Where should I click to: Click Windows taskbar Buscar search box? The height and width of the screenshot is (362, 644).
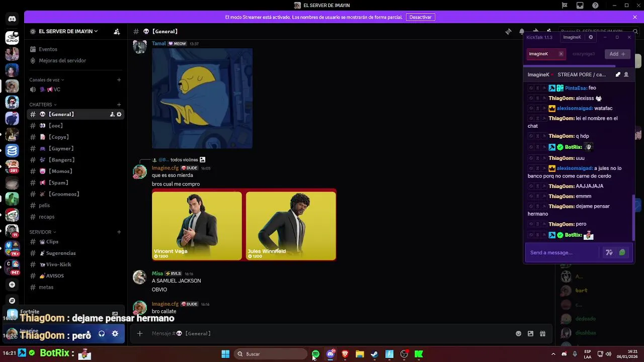[x=271, y=354]
